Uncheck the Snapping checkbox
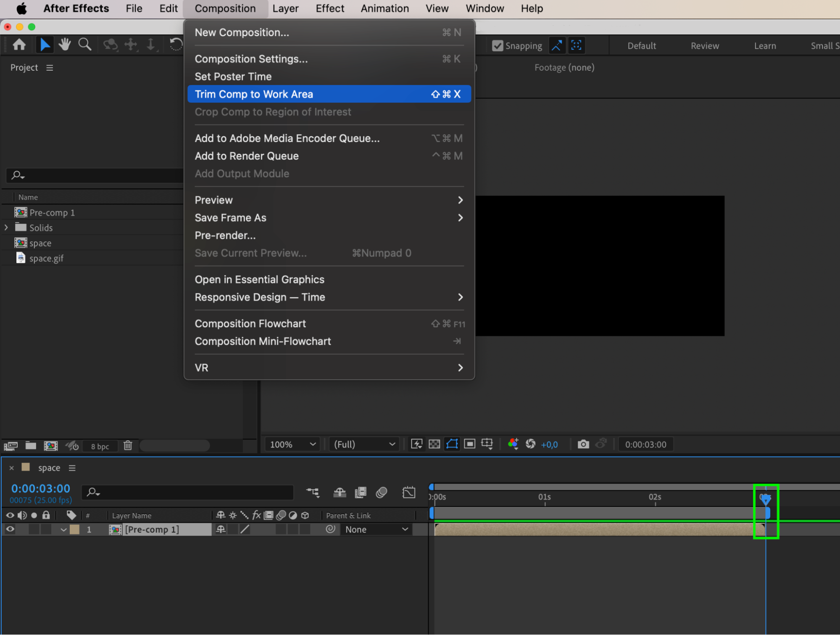840x635 pixels. click(498, 45)
